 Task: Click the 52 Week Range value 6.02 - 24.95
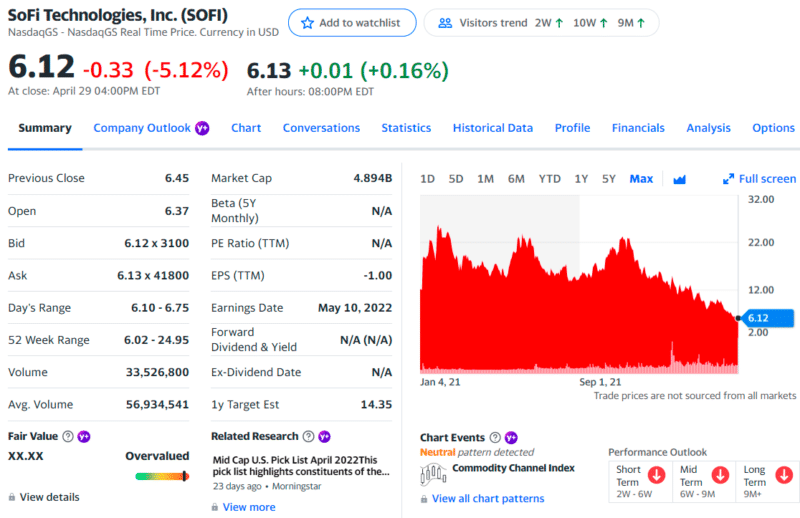156,340
